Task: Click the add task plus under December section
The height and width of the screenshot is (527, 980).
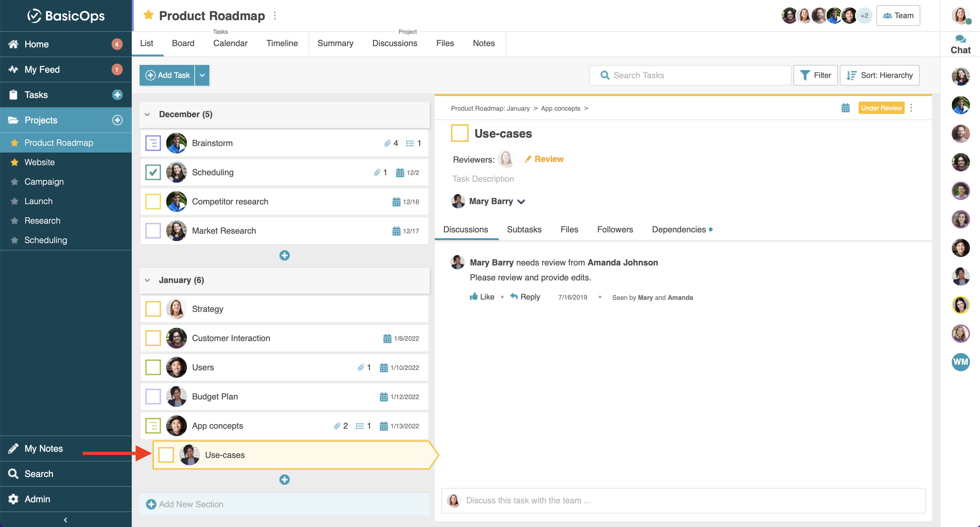Action: [x=284, y=255]
